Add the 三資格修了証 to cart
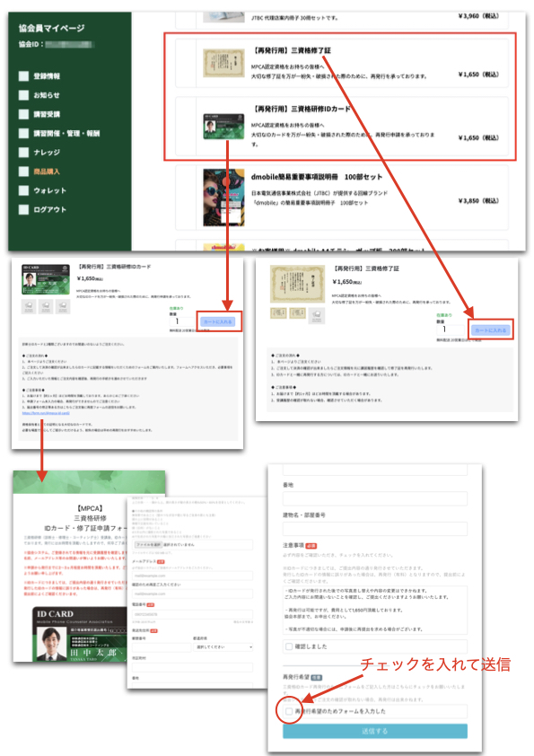Screen dimensions: 534x756 [x=490, y=330]
